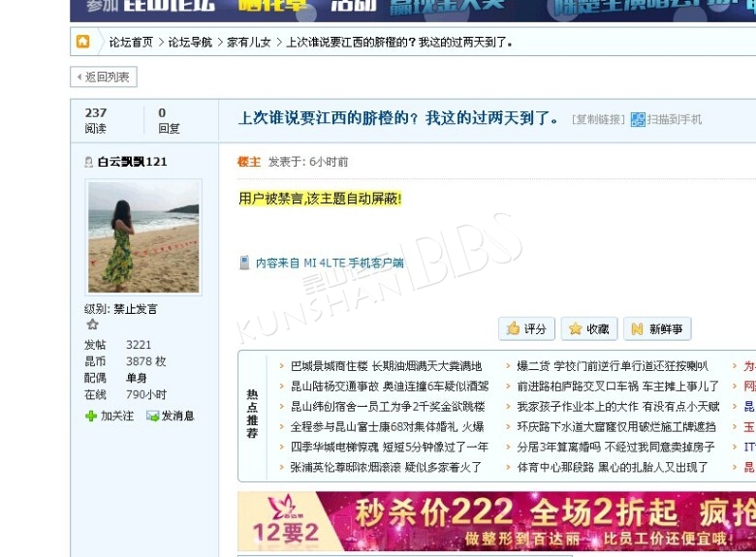Send a message via 发消息
Viewport: 756px width, 557px height.
(x=170, y=416)
